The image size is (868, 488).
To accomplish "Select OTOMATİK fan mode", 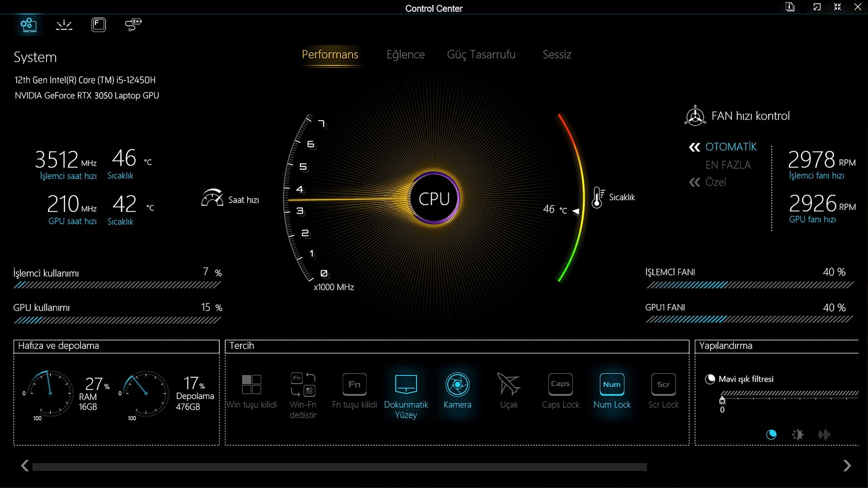I will tap(731, 147).
